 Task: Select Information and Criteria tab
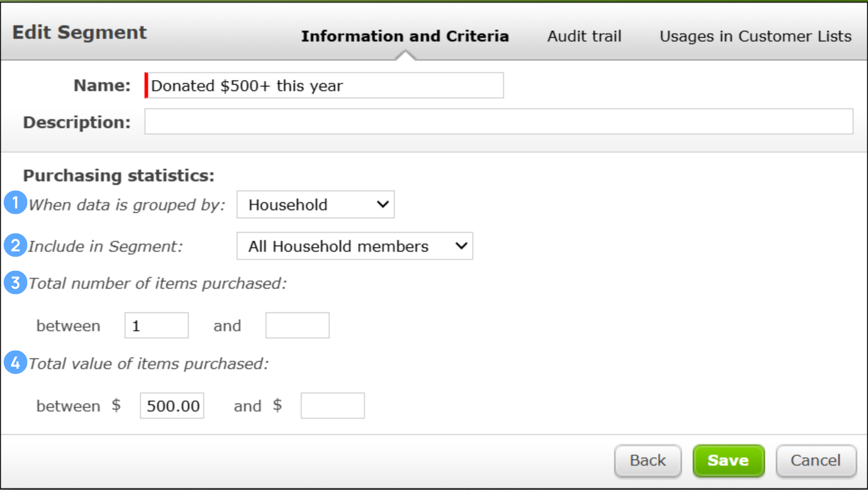coord(405,36)
